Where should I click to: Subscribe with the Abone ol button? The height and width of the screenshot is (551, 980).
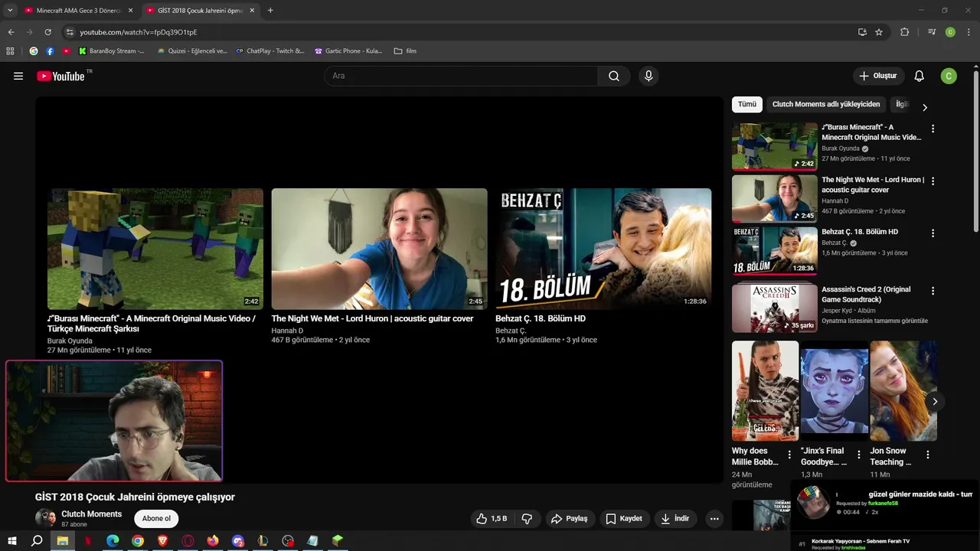(x=156, y=518)
